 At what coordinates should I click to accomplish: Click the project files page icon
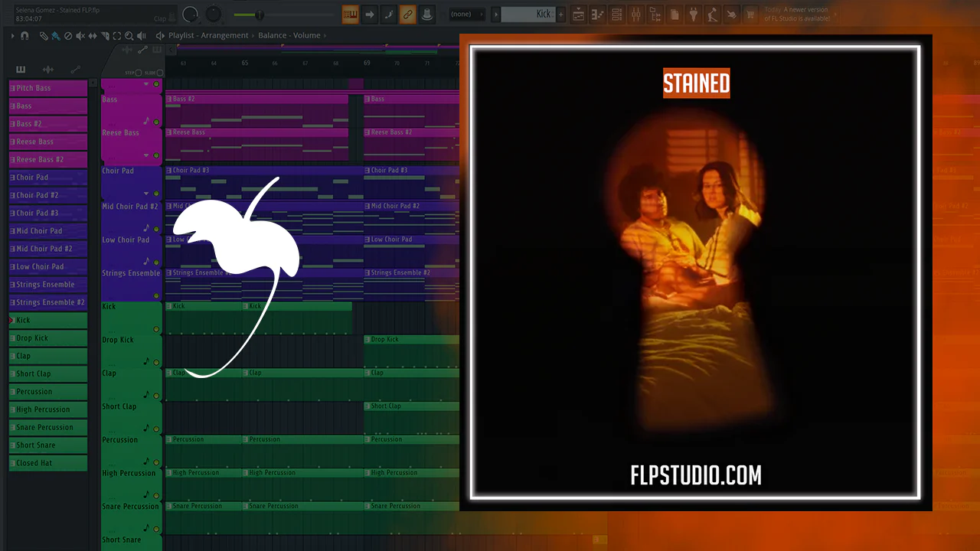pos(675,15)
